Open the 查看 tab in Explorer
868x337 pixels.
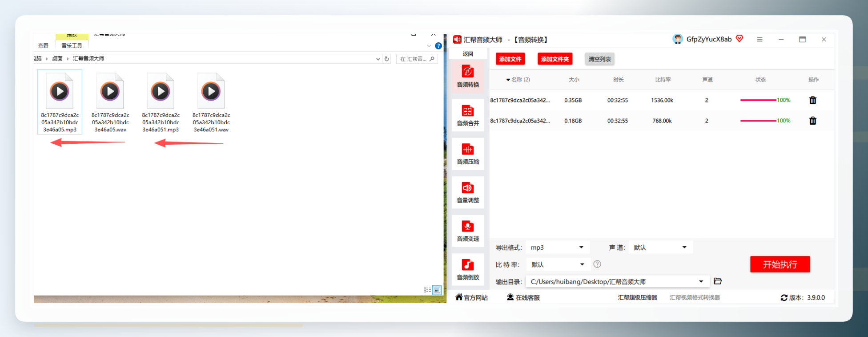43,46
